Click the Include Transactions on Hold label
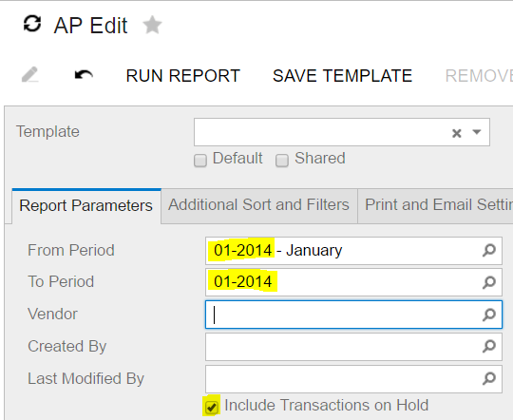The width and height of the screenshot is (513, 420). (327, 405)
